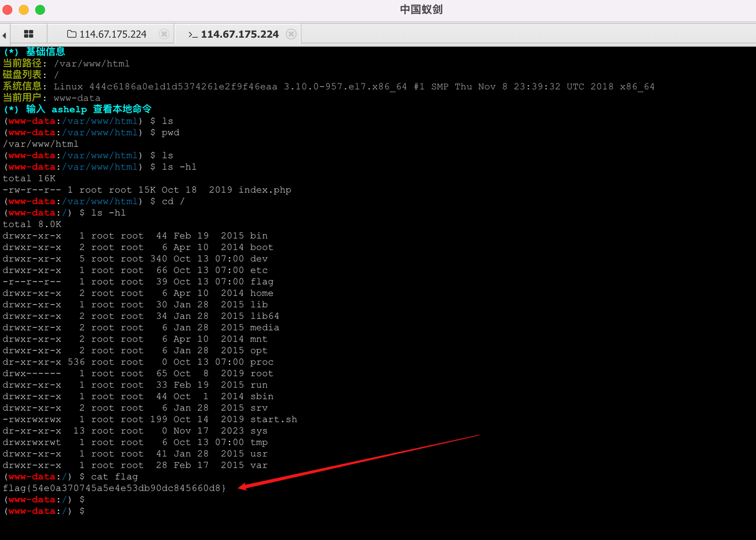Open the shell list grid icon
This screenshot has height=540, width=756.
pyautogui.click(x=28, y=34)
